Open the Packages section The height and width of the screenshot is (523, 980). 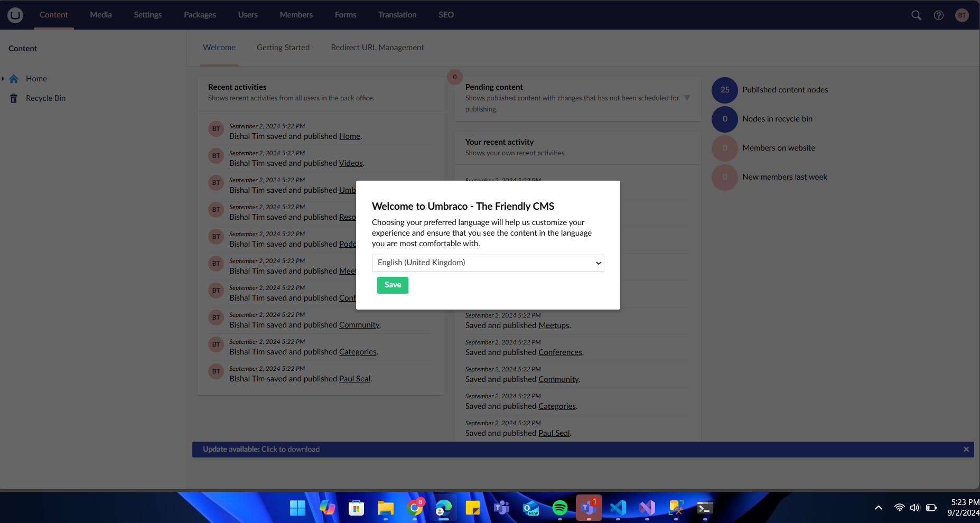coord(200,15)
